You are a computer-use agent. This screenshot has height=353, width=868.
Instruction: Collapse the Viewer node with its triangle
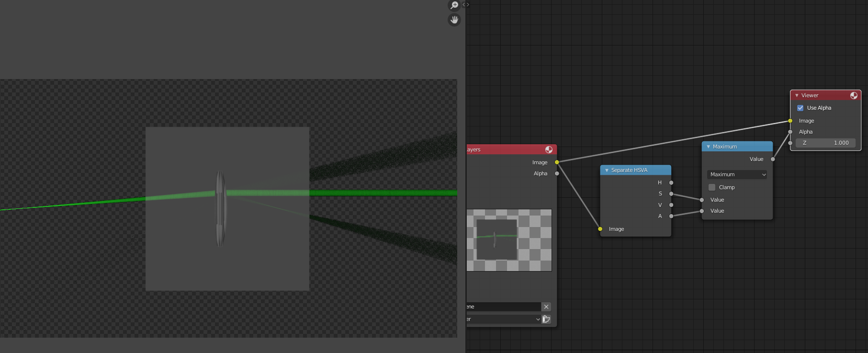tap(797, 95)
